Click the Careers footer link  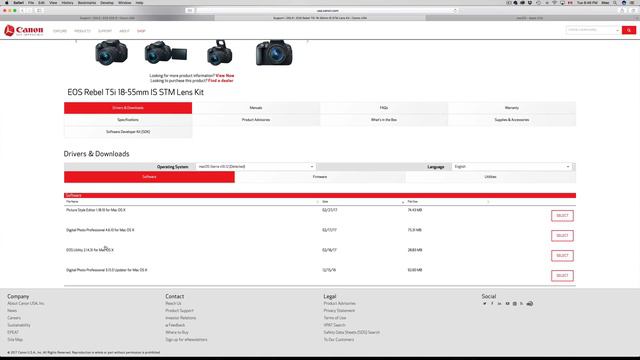click(x=14, y=318)
